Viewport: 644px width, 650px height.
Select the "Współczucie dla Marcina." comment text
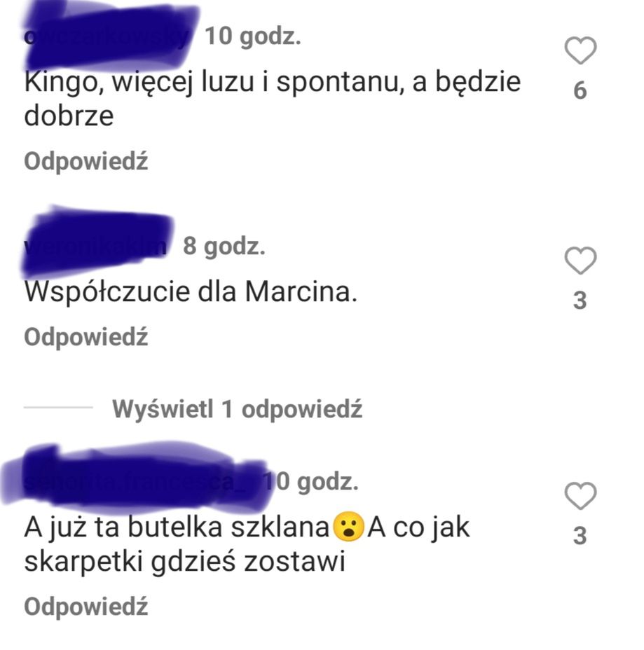click(191, 292)
